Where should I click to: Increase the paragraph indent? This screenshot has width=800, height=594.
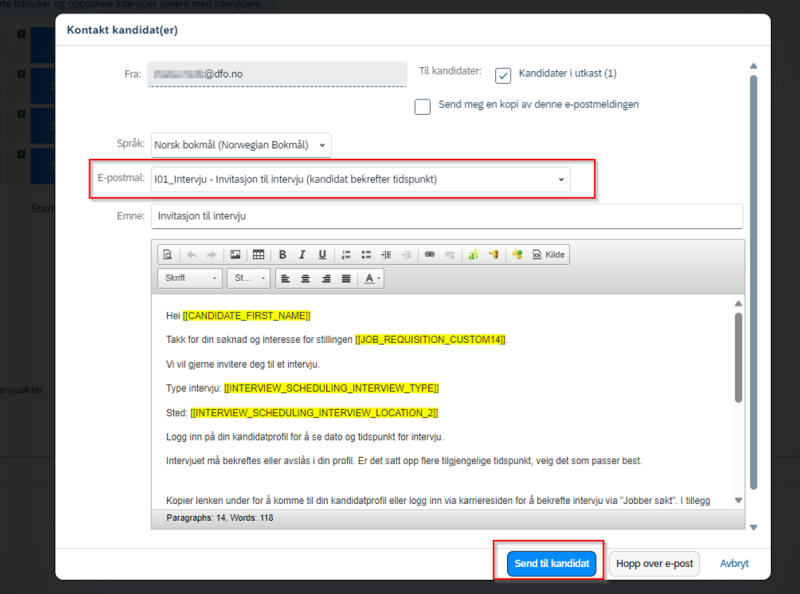(386, 255)
